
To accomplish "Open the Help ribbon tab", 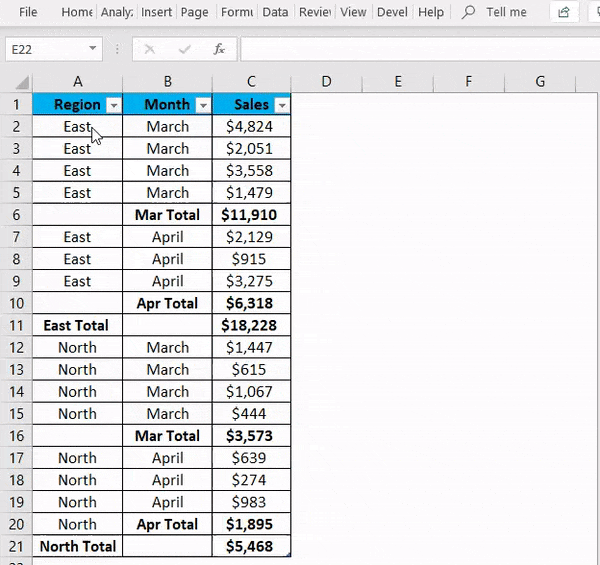I will pyautogui.click(x=431, y=12).
